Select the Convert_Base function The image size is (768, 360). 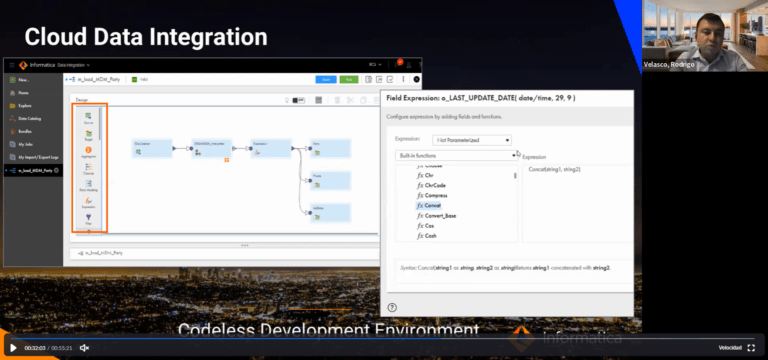pyautogui.click(x=436, y=216)
